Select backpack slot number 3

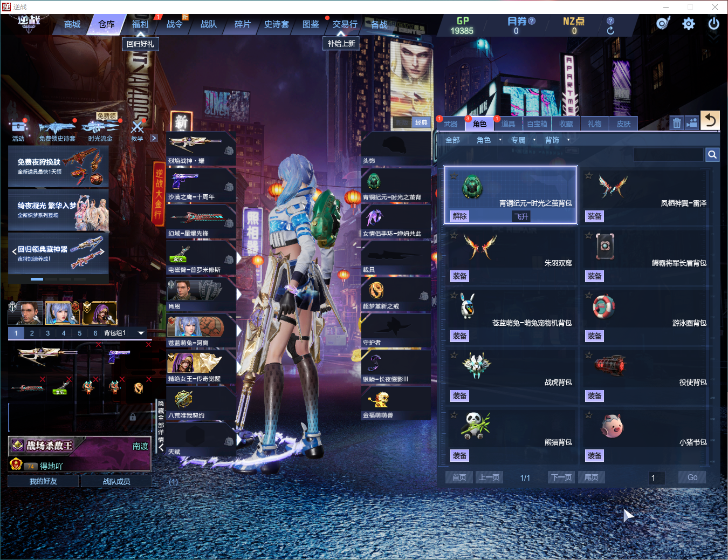click(x=47, y=333)
